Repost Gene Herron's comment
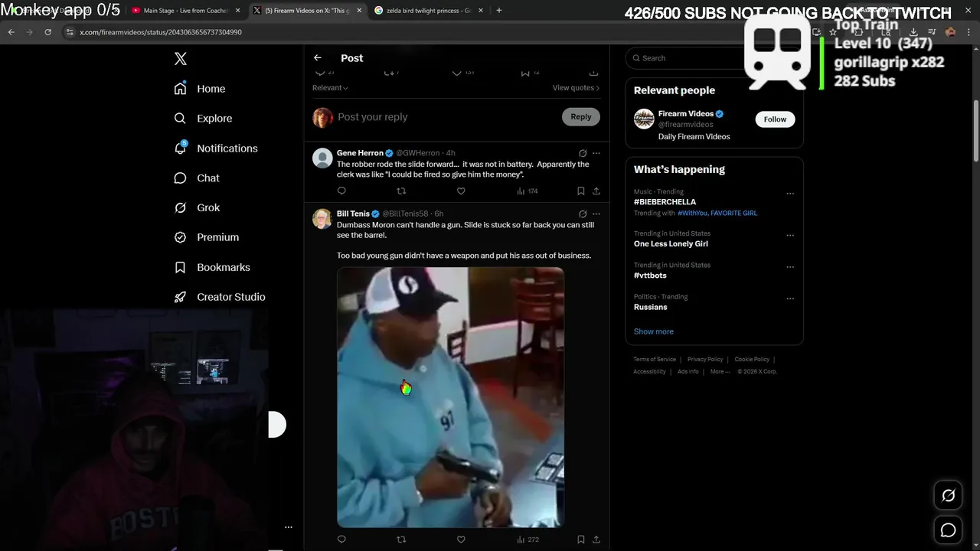This screenshot has width=980, height=551. click(x=401, y=191)
